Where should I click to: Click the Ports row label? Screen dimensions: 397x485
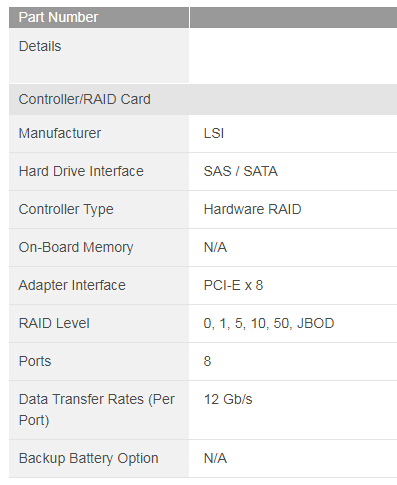coord(35,361)
